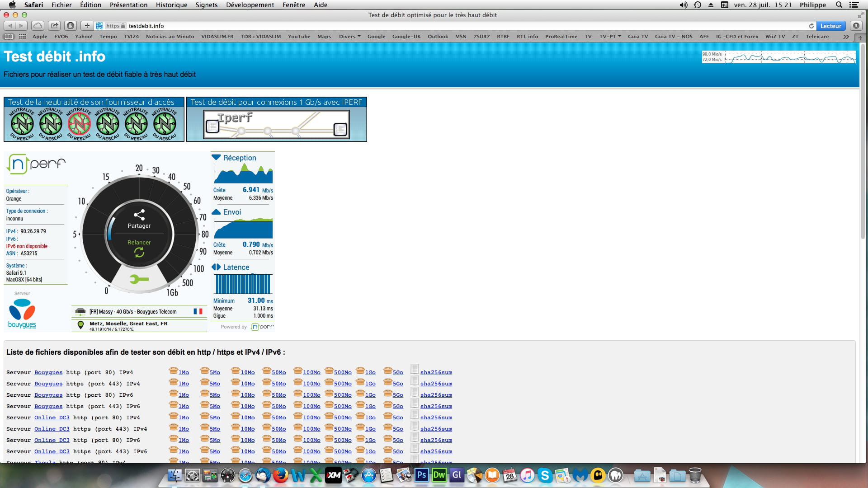
Task: Click sha256sum in Bouygues https IPv4 row
Action: pyautogui.click(x=436, y=384)
